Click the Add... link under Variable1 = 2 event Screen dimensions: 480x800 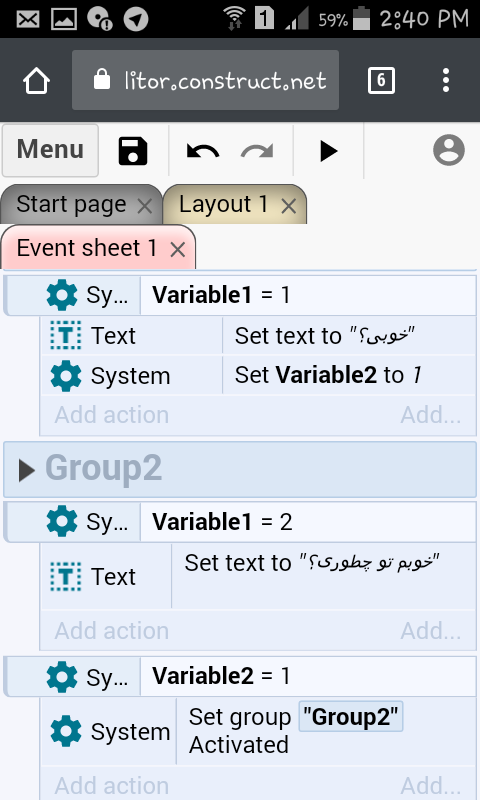click(x=431, y=631)
